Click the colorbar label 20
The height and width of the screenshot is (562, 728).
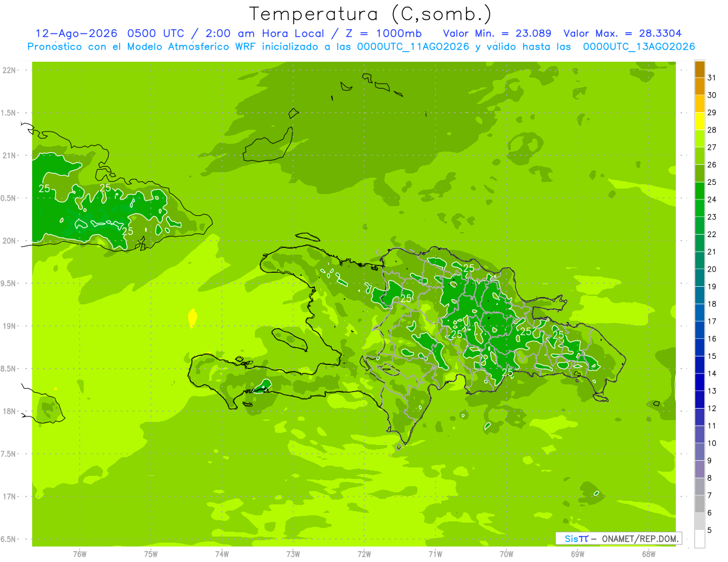click(712, 269)
